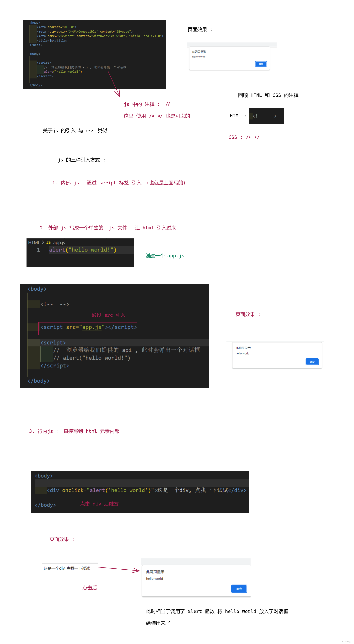This screenshot has width=354, height=644.
Task: Confirm the alert shown after clicking the div
Action: [239, 589]
